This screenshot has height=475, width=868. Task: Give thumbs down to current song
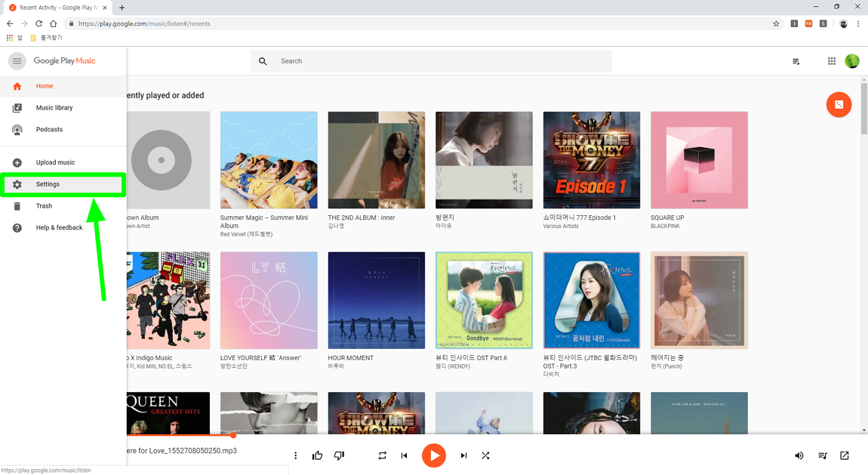(340, 455)
